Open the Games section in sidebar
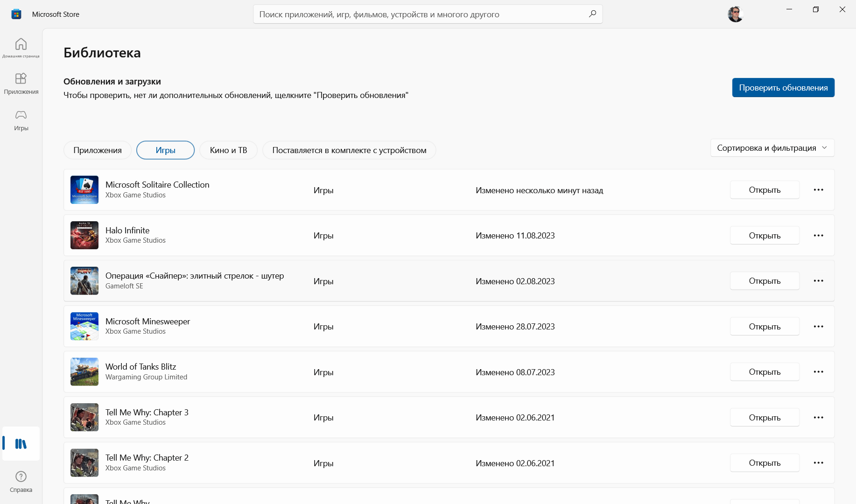Screen dimensions: 856x504 21,119
